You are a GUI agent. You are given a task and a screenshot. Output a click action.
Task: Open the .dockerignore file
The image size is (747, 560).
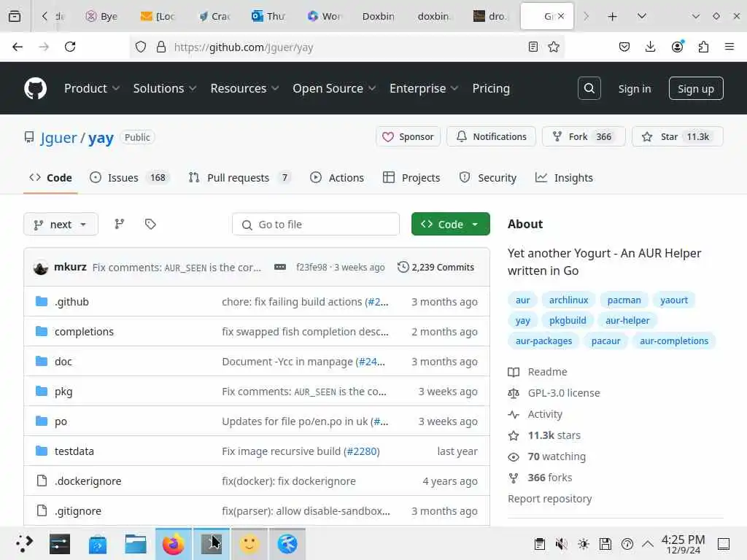pyautogui.click(x=88, y=481)
